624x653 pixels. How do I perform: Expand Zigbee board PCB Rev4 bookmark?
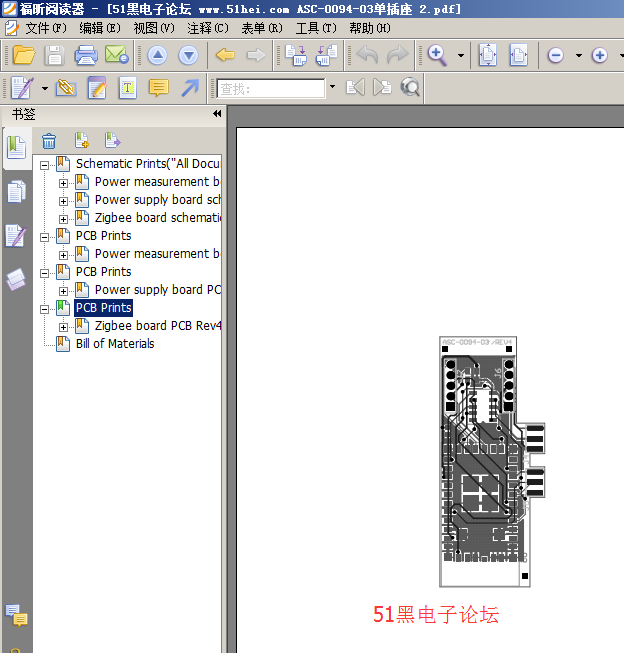pos(63,327)
